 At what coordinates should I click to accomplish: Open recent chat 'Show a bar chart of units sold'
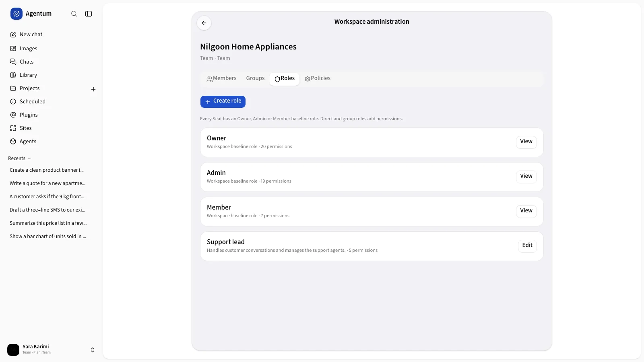pos(48,237)
